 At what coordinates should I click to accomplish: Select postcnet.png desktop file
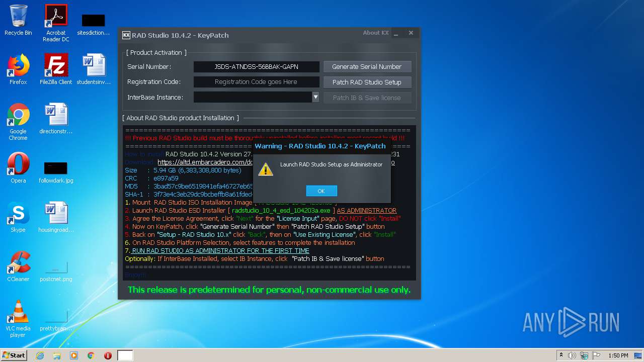56,271
